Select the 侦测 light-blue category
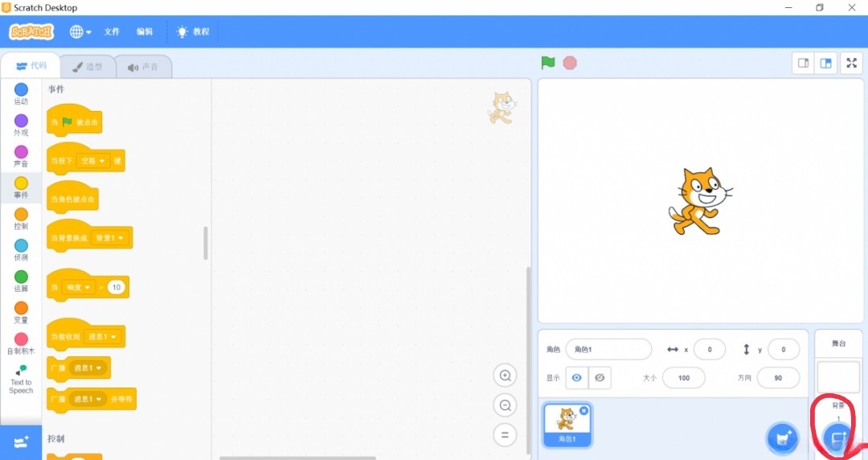This screenshot has height=460, width=868. click(21, 249)
